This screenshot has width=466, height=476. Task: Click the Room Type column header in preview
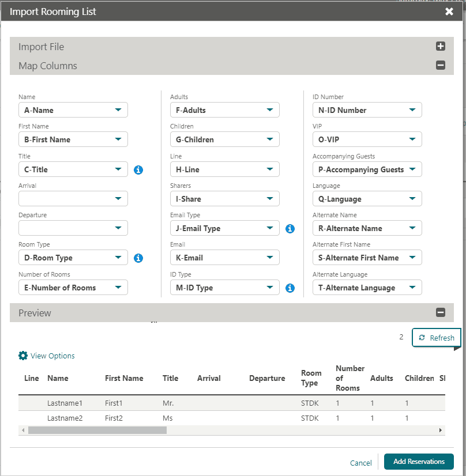311,378
